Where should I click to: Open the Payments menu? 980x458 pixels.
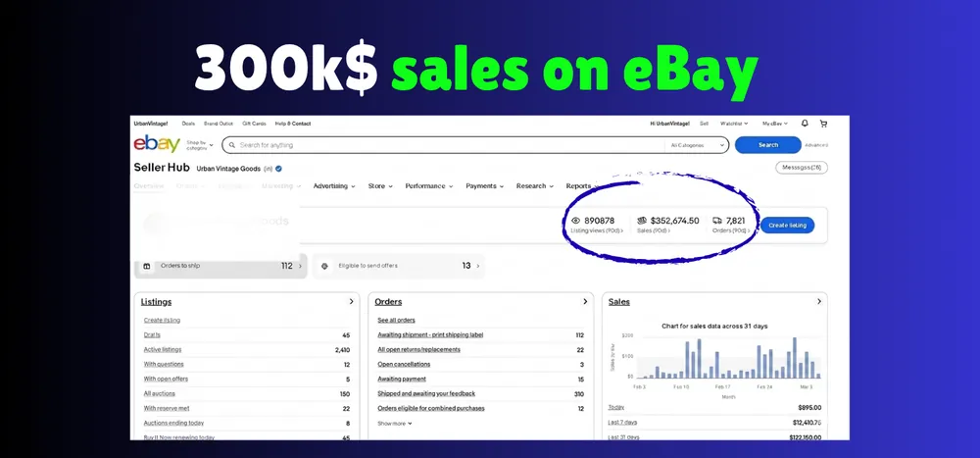(484, 185)
